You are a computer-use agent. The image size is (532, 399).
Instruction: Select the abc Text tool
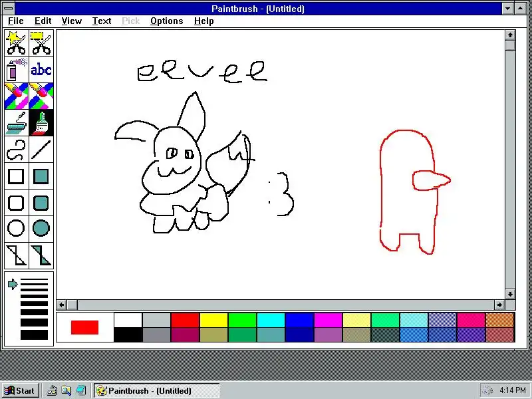point(41,70)
